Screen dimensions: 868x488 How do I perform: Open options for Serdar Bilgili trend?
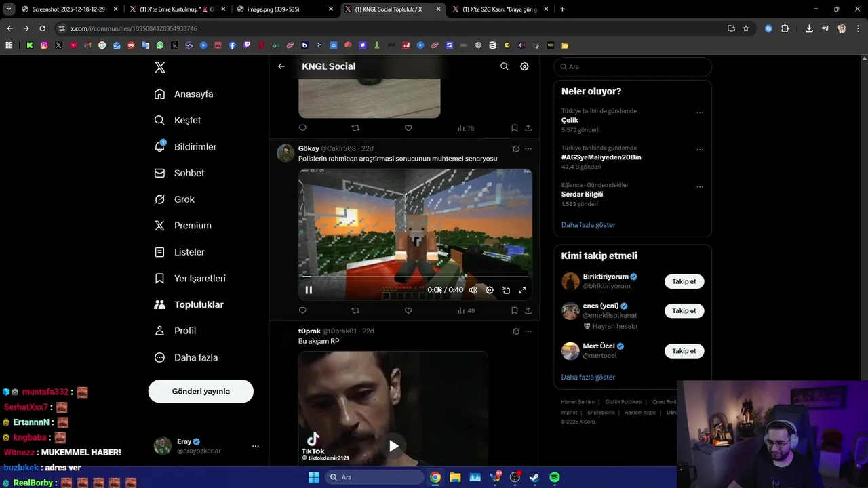click(700, 186)
